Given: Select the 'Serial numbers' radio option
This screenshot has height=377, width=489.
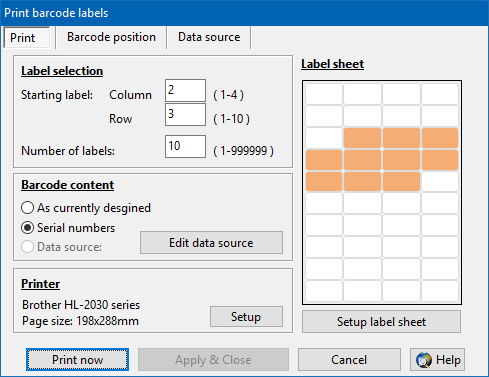Looking at the screenshot, I should [x=27, y=228].
